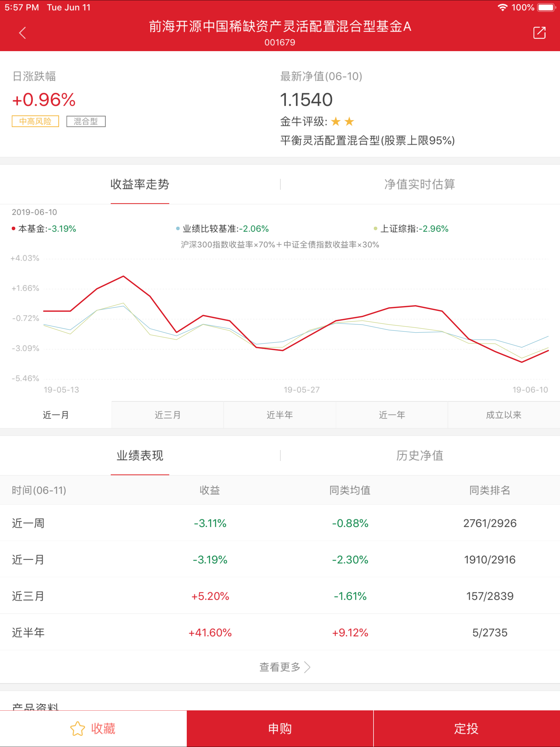The width and height of the screenshot is (560, 747).
Task: Open the 业绩表现 tab
Action: pos(140,456)
